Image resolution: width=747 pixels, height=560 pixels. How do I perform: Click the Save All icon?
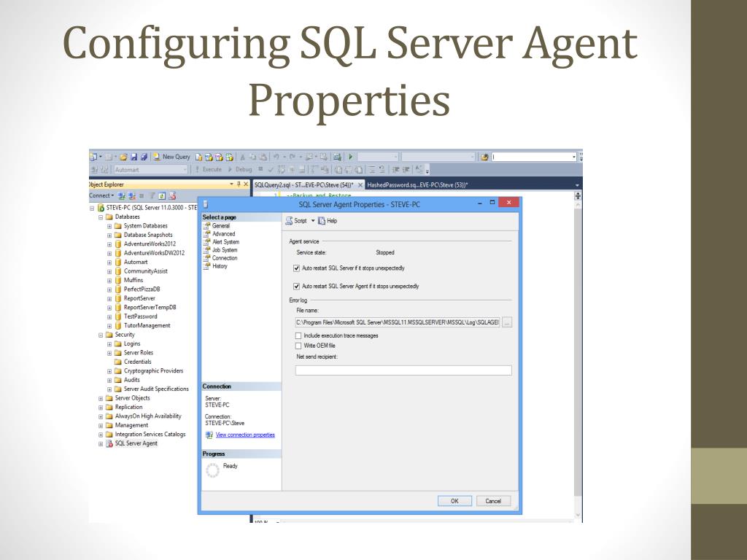click(x=144, y=157)
